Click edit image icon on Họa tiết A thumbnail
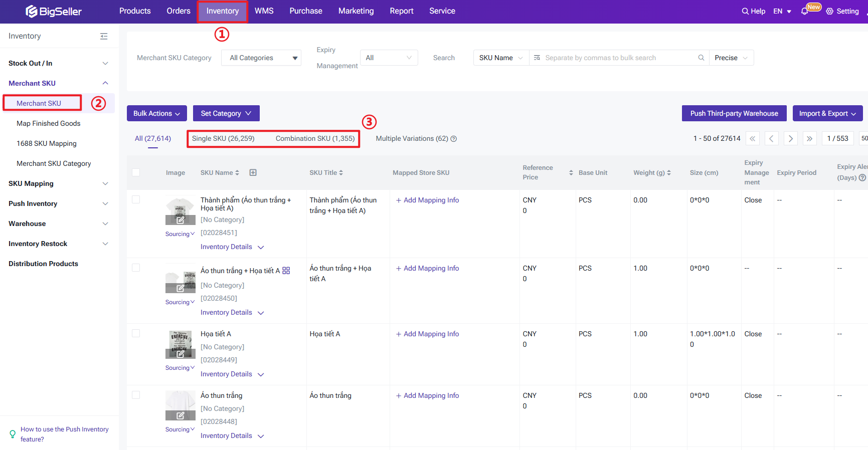This screenshot has height=450, width=868. point(181,354)
